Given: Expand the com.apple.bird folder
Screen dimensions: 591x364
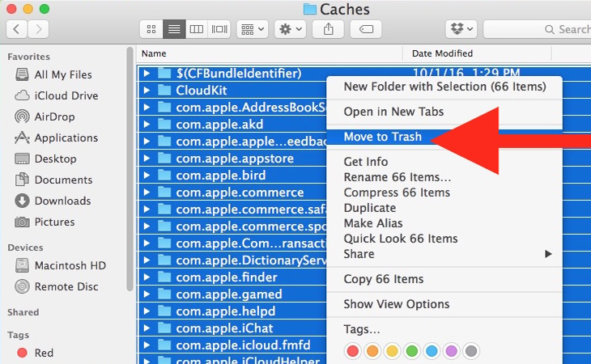Looking at the screenshot, I should pos(147,176).
